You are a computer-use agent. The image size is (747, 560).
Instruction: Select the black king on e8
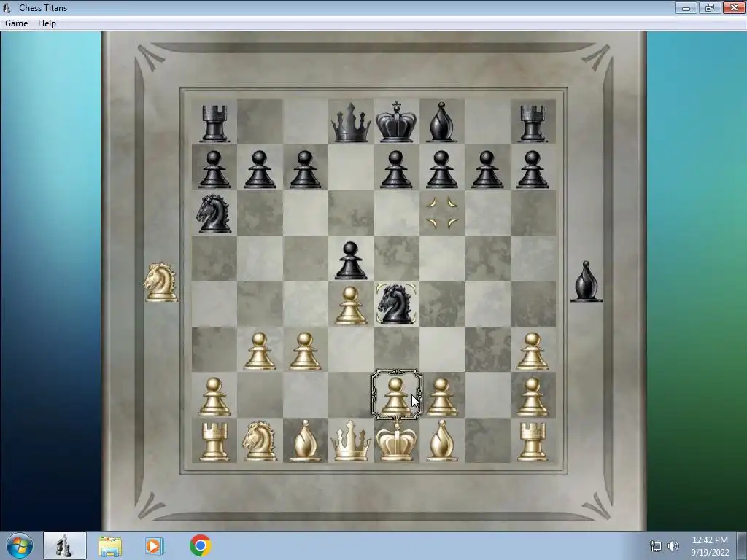[396, 122]
